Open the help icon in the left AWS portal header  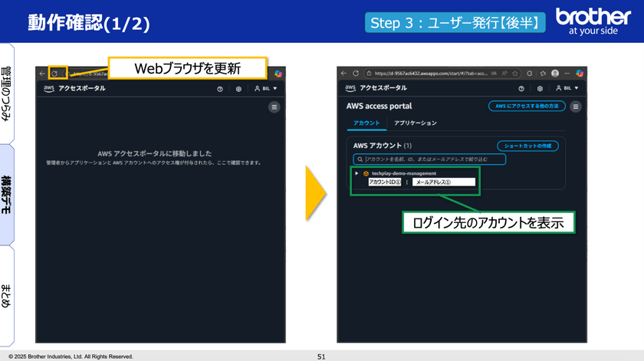(x=220, y=89)
